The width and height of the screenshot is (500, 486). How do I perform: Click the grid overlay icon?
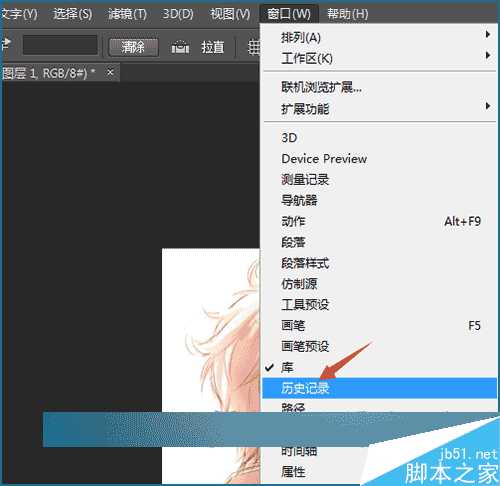coord(254,47)
